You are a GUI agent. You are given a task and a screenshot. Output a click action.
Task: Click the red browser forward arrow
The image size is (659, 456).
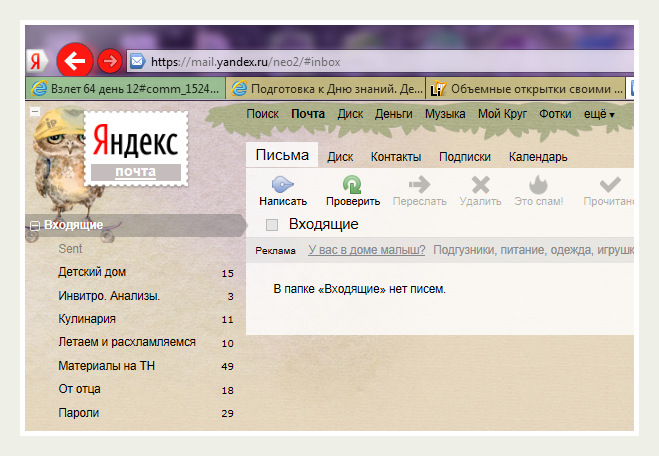point(110,61)
